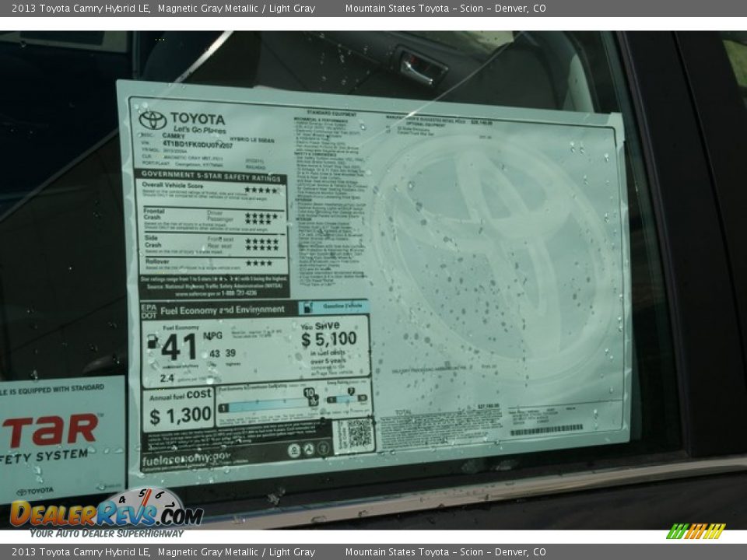Image resolution: width=747 pixels, height=560 pixels.
Task: Click the 'Standard Equipment' heading on the sticker
Action: [x=331, y=114]
